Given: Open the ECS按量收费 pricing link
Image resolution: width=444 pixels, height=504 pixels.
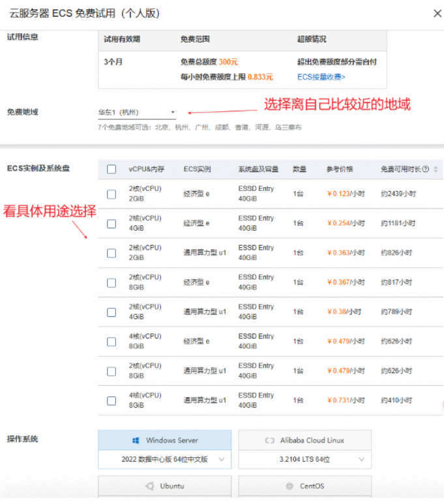Looking at the screenshot, I should coord(321,77).
